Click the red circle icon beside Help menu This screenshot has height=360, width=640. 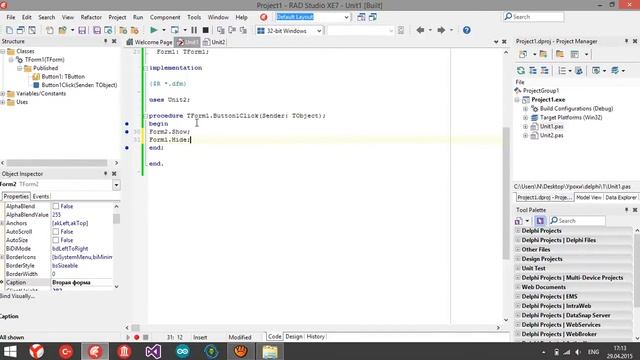tap(264, 17)
